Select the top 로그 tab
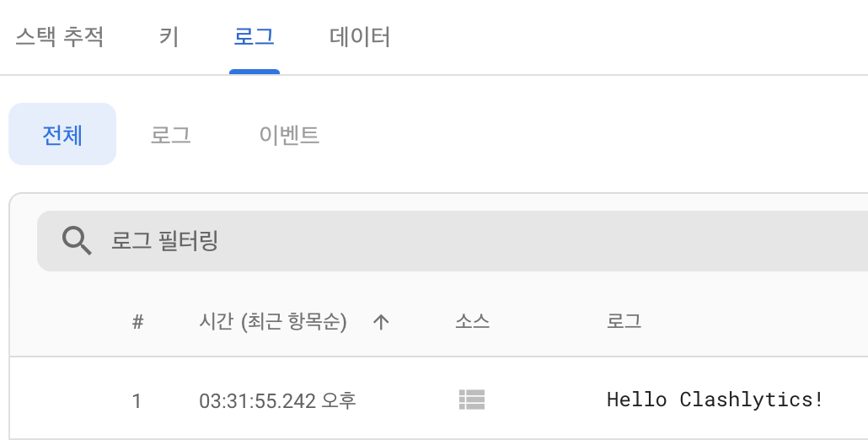868x440 pixels. pos(255,37)
